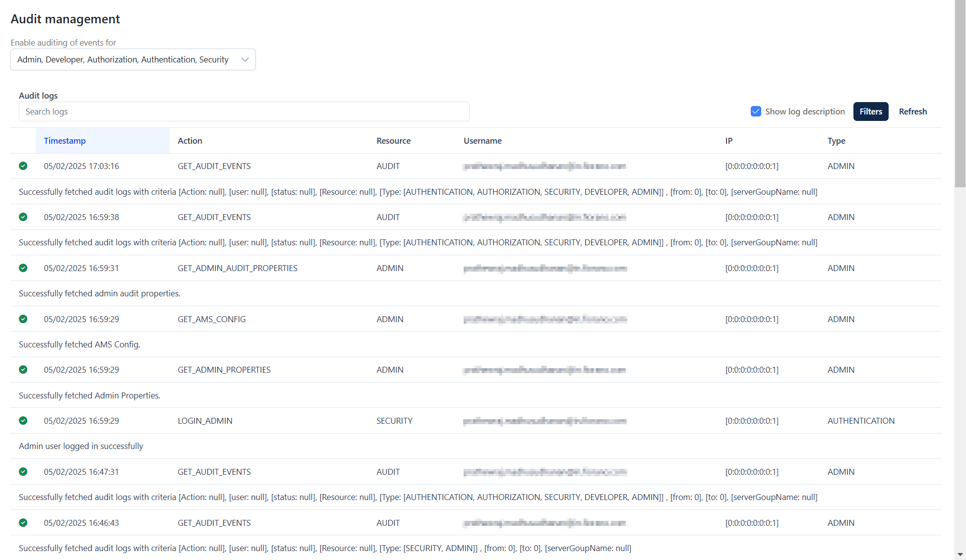Click success icon for 16:46:43 log entry
The image size is (966, 560).
click(23, 523)
